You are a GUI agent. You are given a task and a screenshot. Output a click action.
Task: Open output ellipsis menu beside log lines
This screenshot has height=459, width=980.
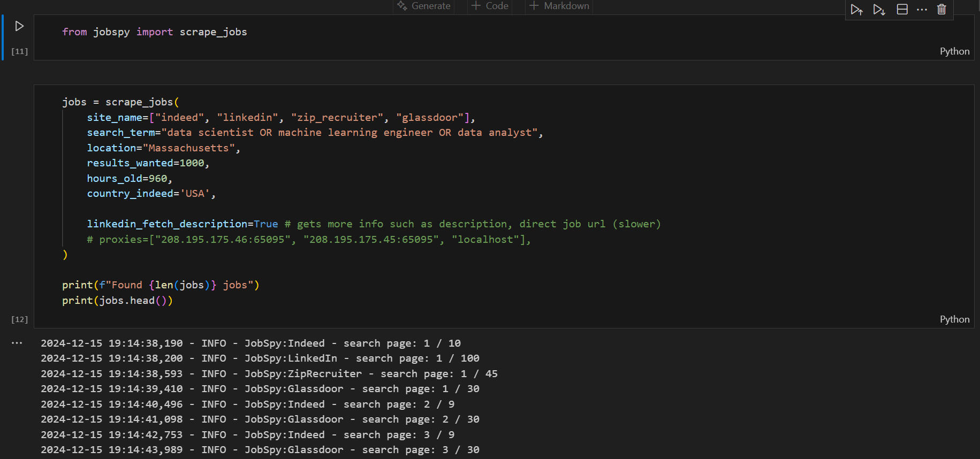click(17, 343)
